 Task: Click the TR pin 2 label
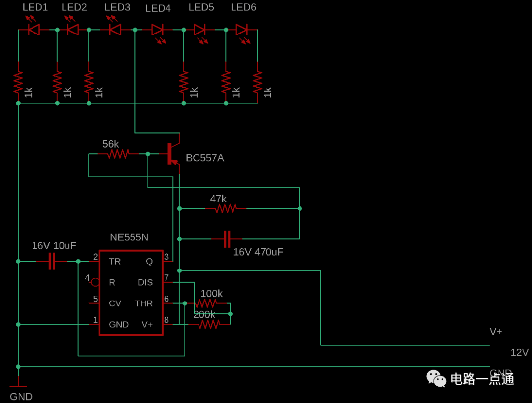click(x=115, y=261)
